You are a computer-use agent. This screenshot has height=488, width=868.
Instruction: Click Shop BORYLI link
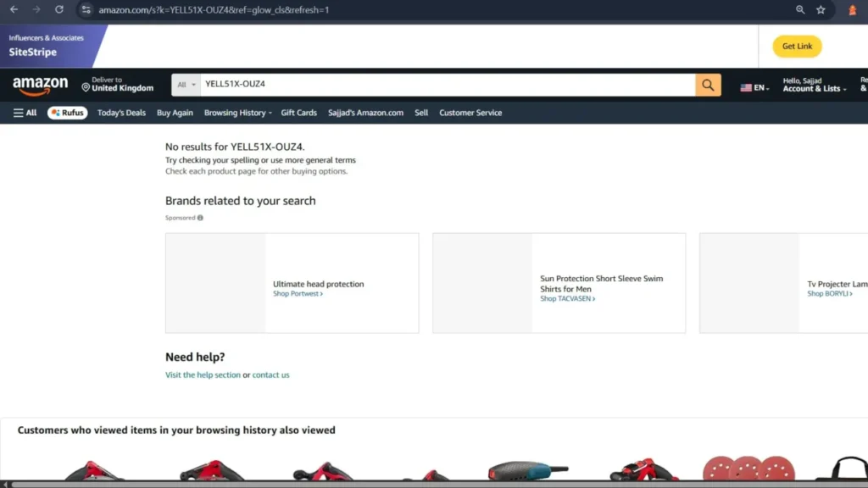[x=829, y=294]
